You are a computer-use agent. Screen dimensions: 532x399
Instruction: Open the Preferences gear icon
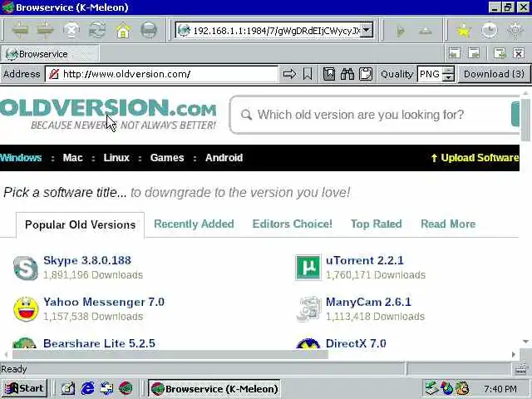click(515, 31)
